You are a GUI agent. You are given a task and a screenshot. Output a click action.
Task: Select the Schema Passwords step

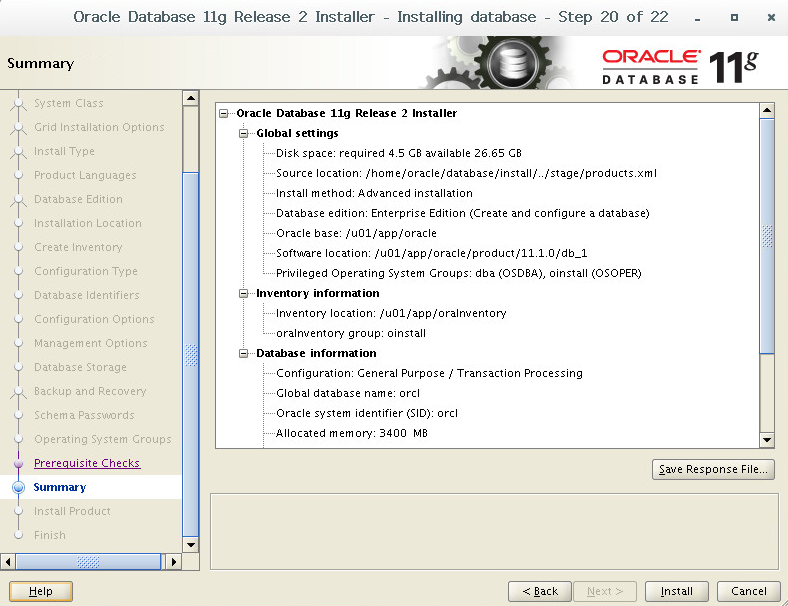click(84, 415)
